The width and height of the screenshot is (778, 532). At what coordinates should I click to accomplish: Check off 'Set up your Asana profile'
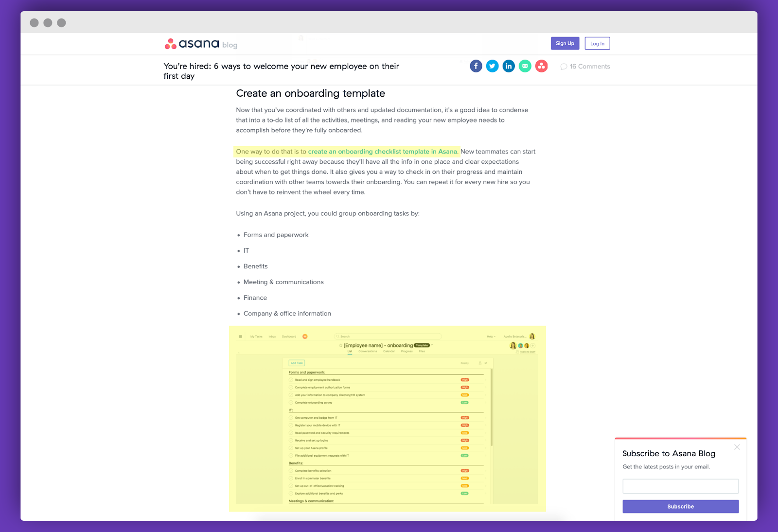(291, 448)
